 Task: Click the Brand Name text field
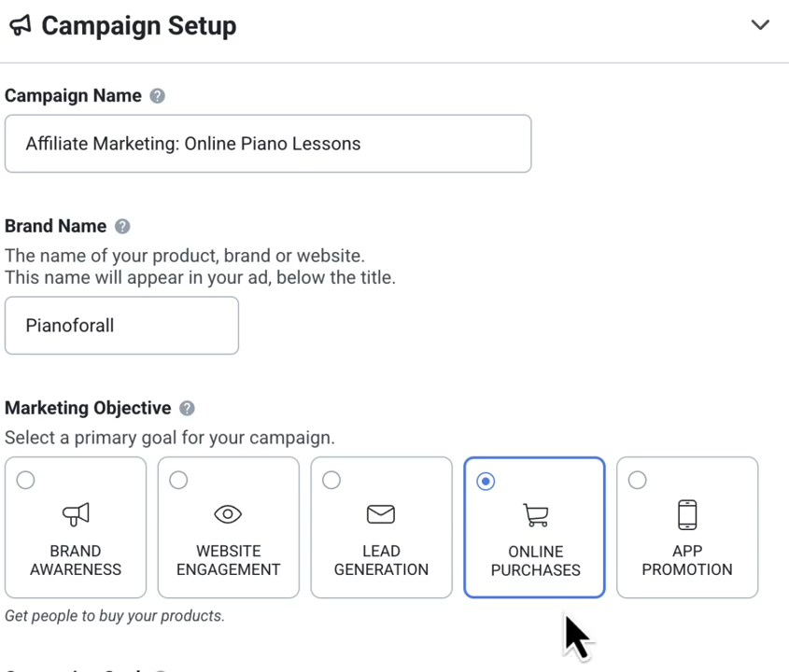121,326
